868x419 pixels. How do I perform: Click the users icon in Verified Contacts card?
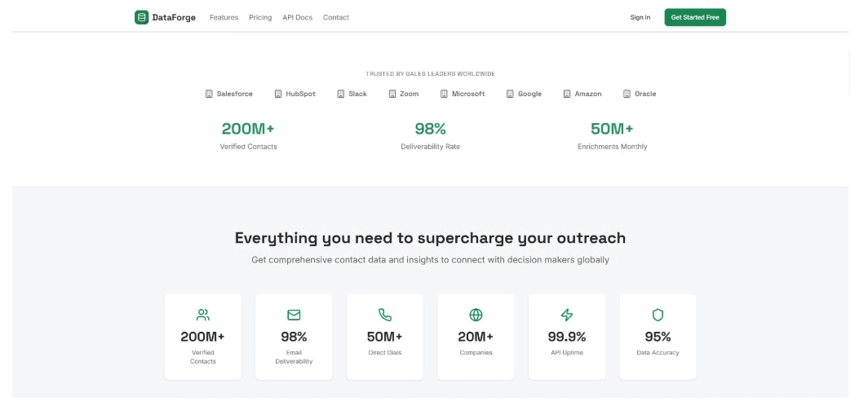pos(203,315)
